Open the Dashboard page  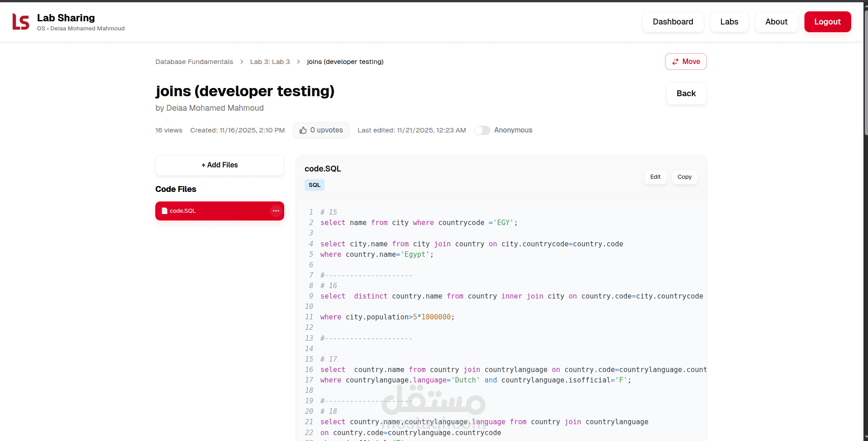[x=673, y=22]
